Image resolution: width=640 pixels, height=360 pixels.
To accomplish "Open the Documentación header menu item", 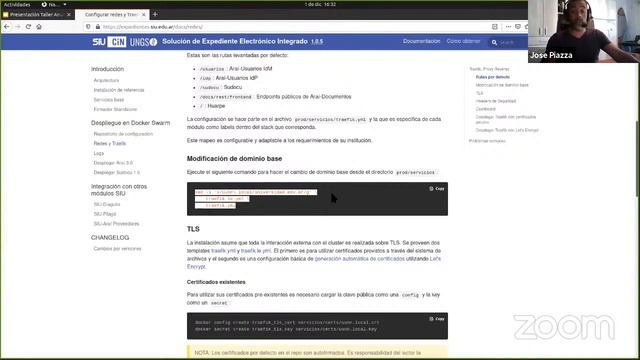I will pos(422,41).
